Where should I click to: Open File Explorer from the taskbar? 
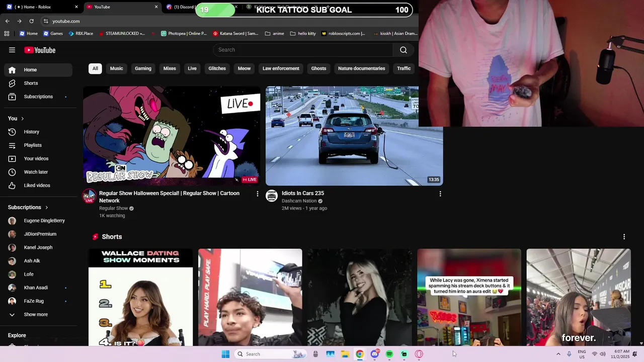345,354
